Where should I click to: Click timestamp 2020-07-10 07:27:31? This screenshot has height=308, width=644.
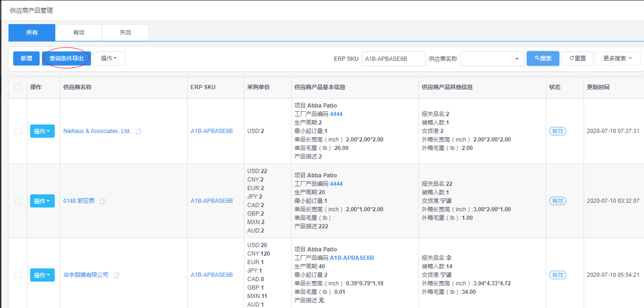(613, 131)
